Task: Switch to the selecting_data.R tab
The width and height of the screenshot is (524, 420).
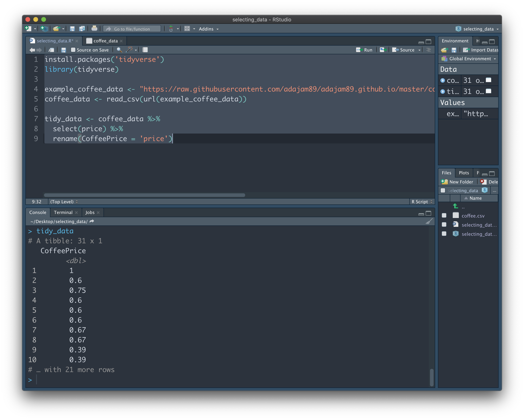Action: (55, 41)
